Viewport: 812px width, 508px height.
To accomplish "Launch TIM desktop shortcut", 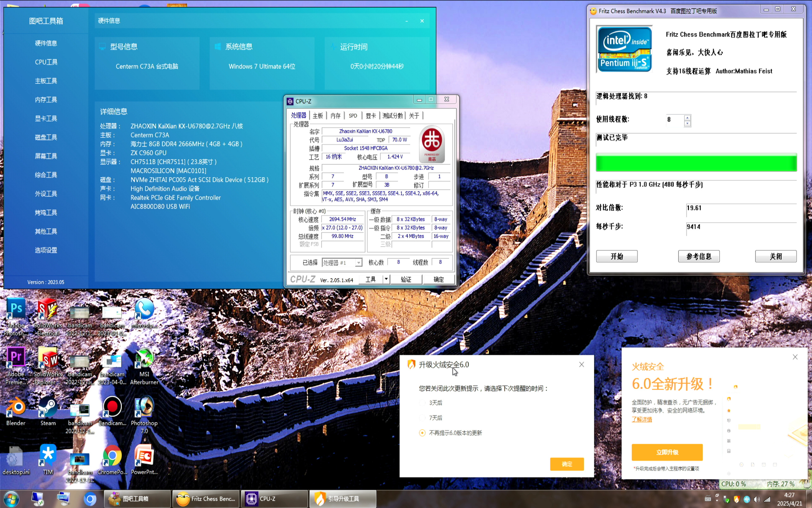I will (48, 460).
